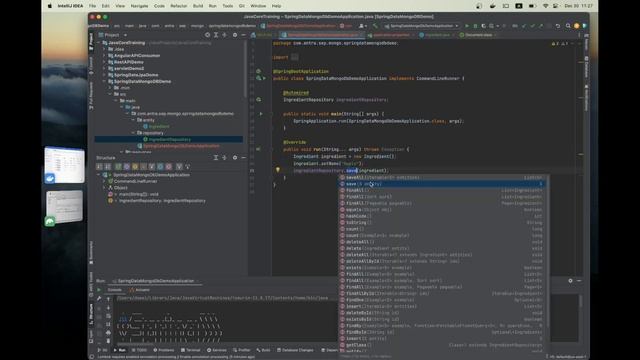Image resolution: width=640 pixels, height=360 pixels.
Task: Open Profiler tool window button
Action: tap(242, 350)
